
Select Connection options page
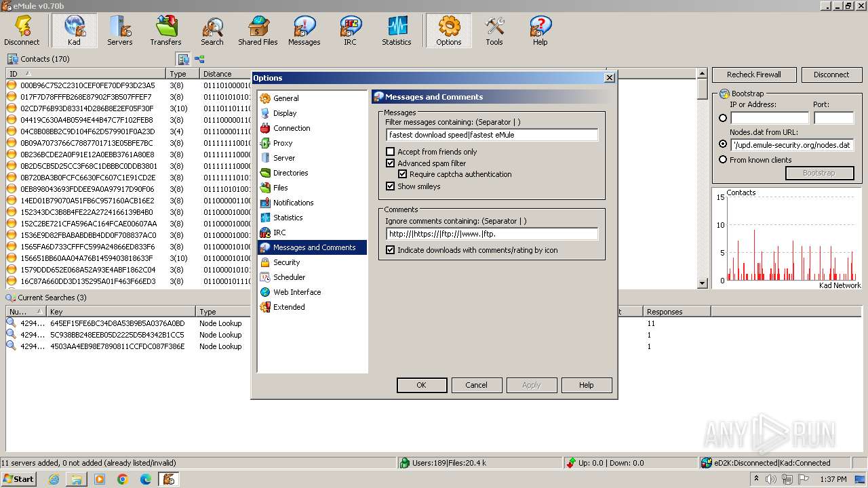point(292,128)
